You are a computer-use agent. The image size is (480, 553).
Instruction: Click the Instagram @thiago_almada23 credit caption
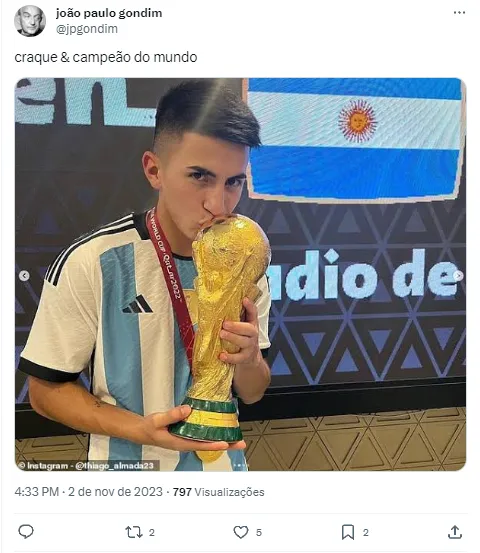tap(87, 466)
